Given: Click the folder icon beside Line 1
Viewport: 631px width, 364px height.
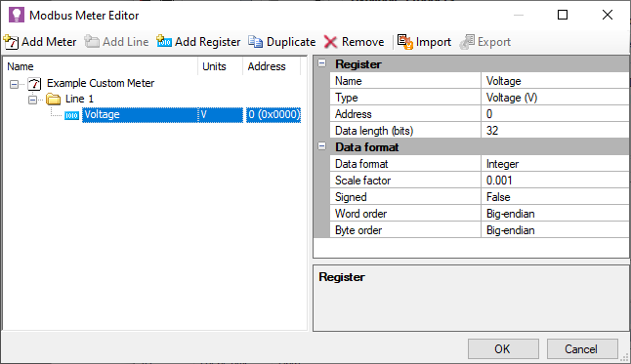Looking at the screenshot, I should point(53,99).
